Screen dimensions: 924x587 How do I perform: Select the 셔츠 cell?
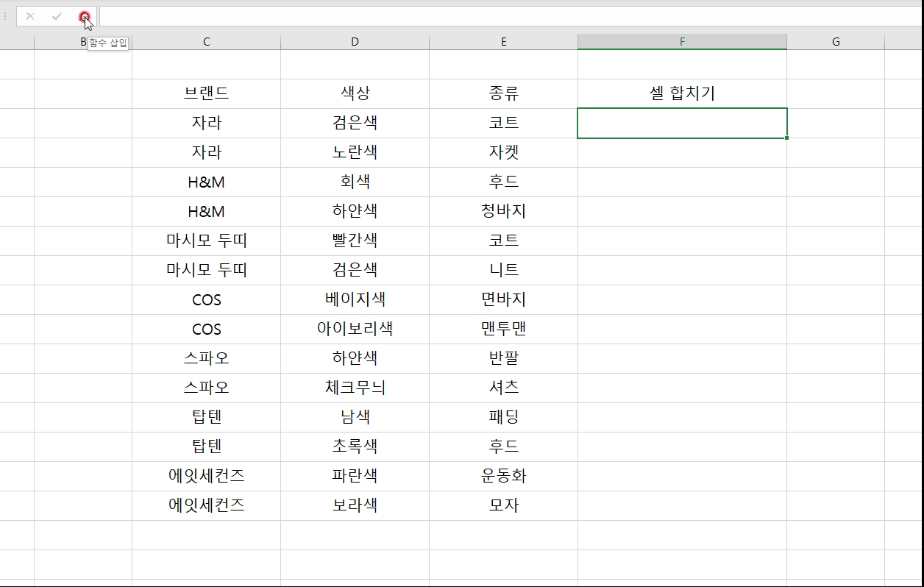point(504,388)
